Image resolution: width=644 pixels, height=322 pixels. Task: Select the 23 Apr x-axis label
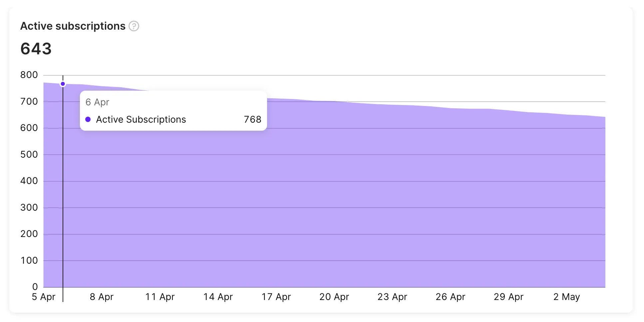pyautogui.click(x=392, y=297)
